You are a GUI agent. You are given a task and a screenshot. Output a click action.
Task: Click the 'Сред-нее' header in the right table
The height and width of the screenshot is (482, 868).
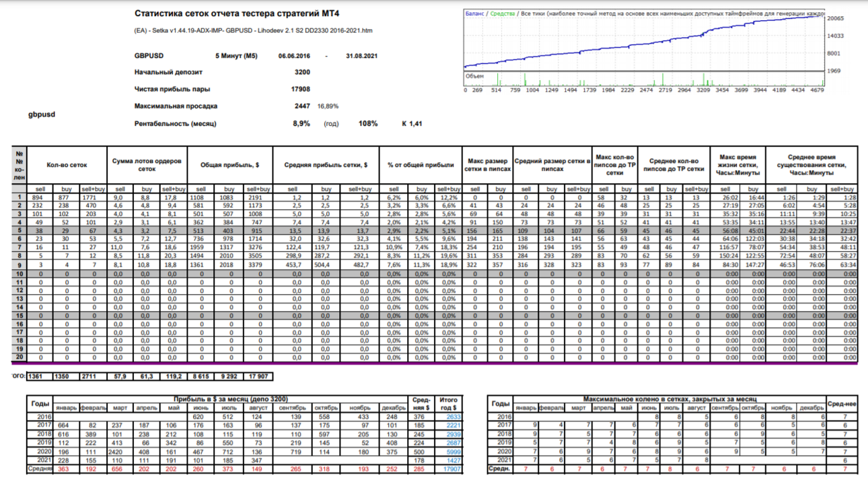click(842, 404)
